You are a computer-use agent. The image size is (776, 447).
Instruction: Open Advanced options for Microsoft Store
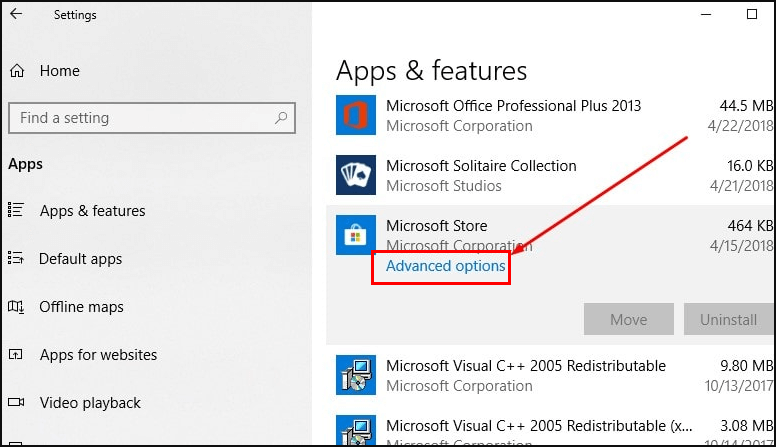tap(445, 266)
